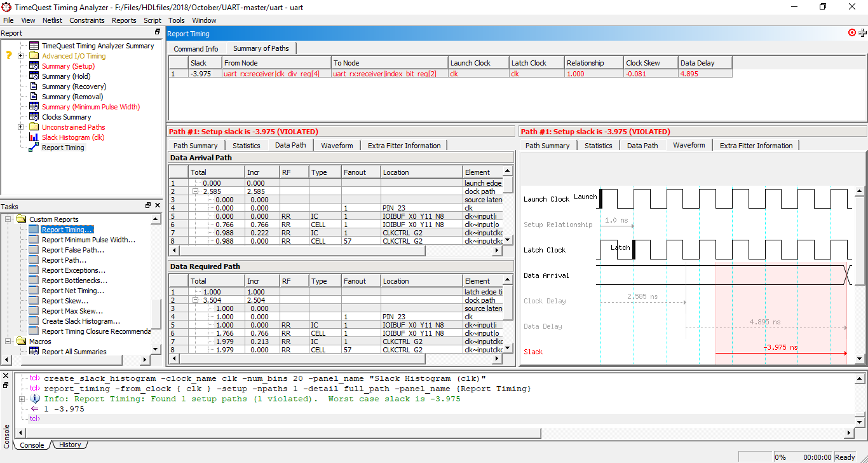Select Report Path... task
The width and height of the screenshot is (868, 463).
click(x=64, y=260)
